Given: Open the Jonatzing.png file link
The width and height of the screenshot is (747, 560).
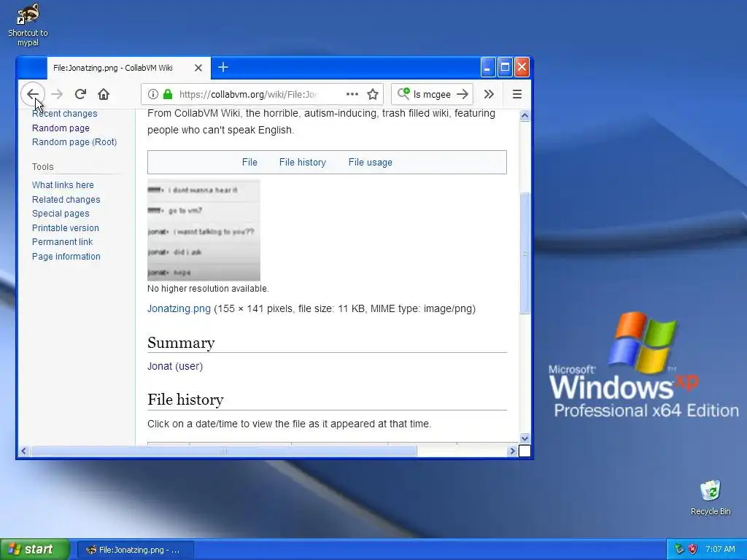Looking at the screenshot, I should 179,308.
